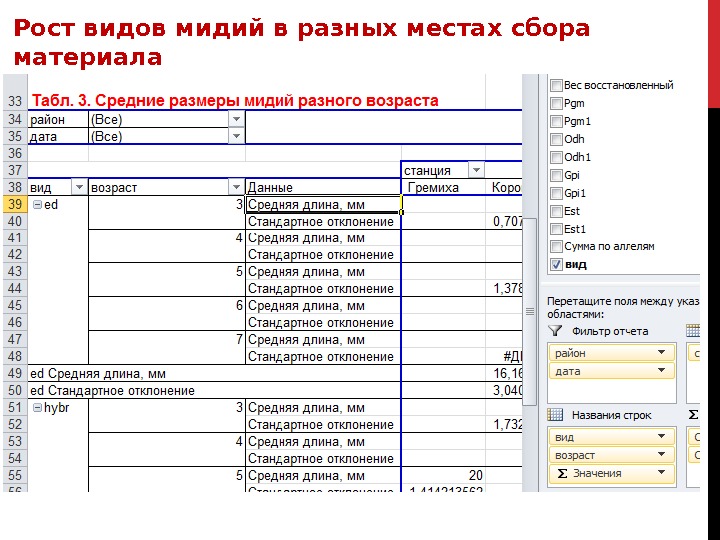The width and height of the screenshot is (720, 540).
Task: Tick the Est1 field checkbox
Action: click(x=556, y=229)
